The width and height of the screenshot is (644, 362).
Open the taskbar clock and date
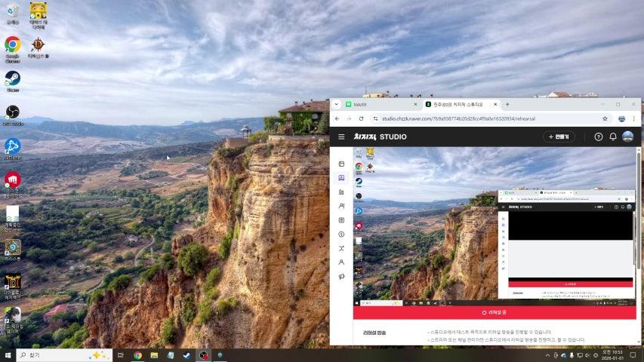click(x=612, y=355)
